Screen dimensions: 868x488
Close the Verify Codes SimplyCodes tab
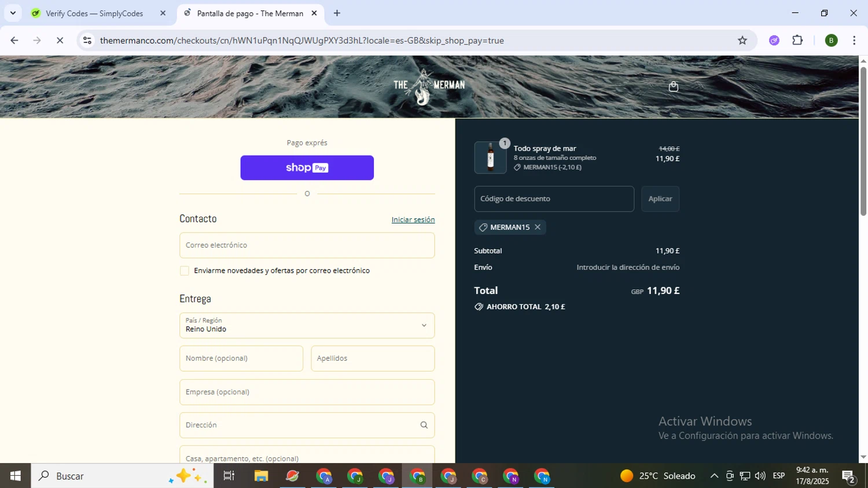click(x=163, y=13)
